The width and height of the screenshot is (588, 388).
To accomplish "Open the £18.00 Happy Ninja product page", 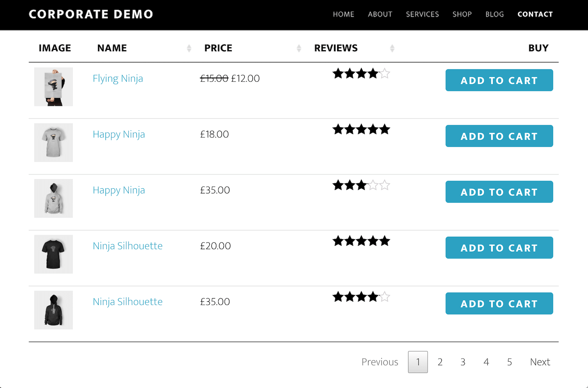I will tap(119, 134).
